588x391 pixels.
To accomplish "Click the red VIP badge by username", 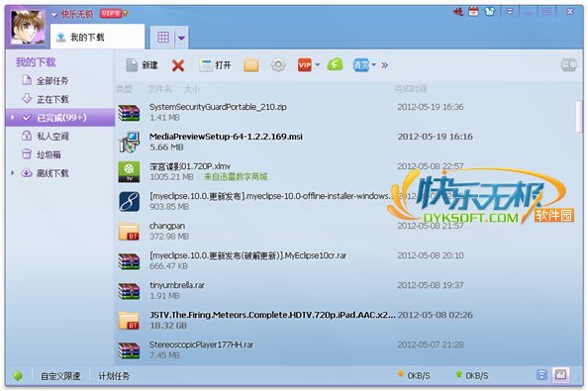I will 111,14.
